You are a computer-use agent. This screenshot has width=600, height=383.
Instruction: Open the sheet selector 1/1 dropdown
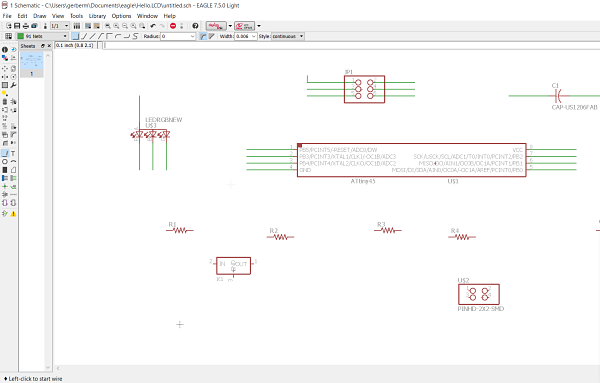click(60, 26)
